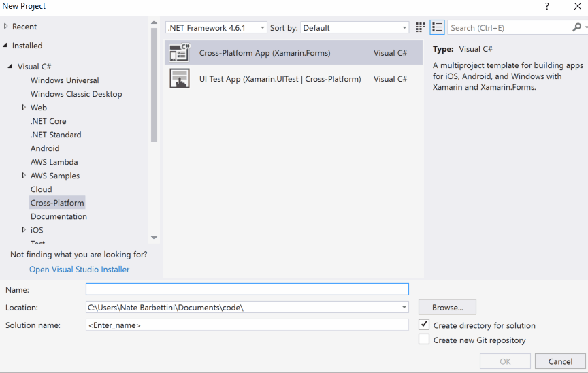Click the search magnifier icon

(x=576, y=28)
